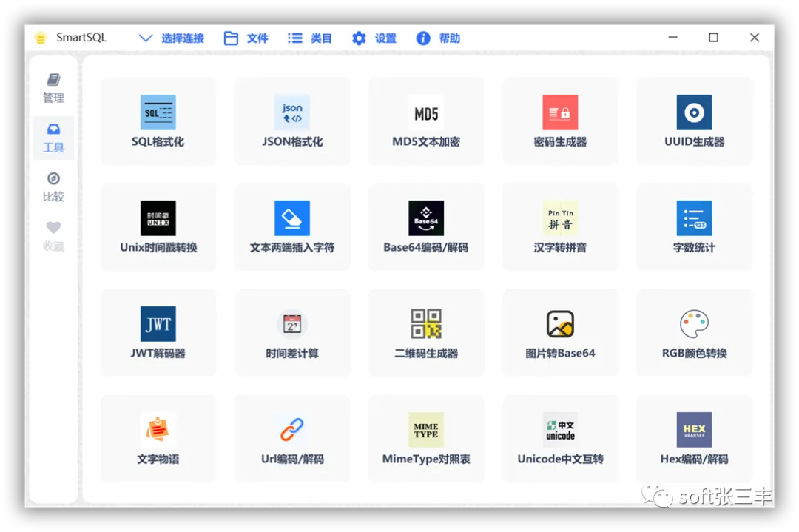Click the 汉字转拼音 label text
The image size is (799, 532).
(560, 248)
